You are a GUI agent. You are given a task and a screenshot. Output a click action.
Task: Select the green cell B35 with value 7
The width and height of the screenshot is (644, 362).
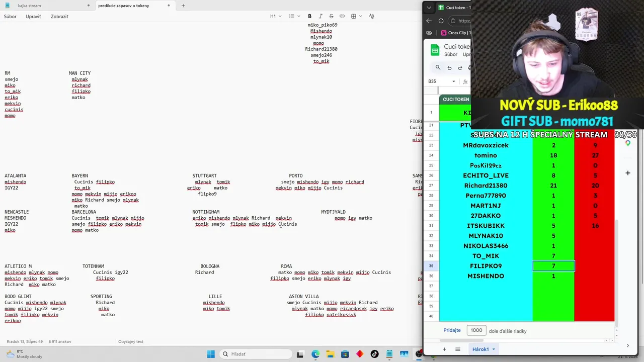pos(553,266)
